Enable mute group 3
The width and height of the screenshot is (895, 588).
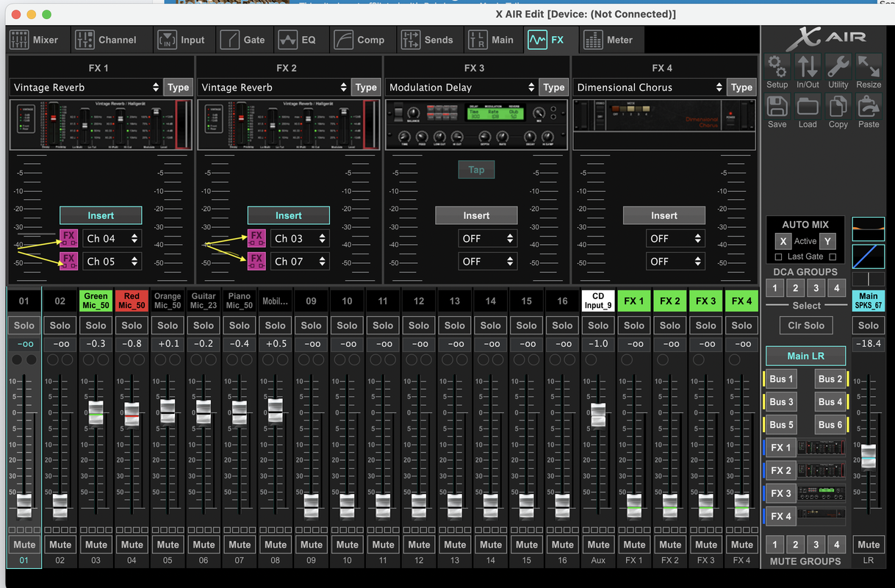(x=816, y=545)
